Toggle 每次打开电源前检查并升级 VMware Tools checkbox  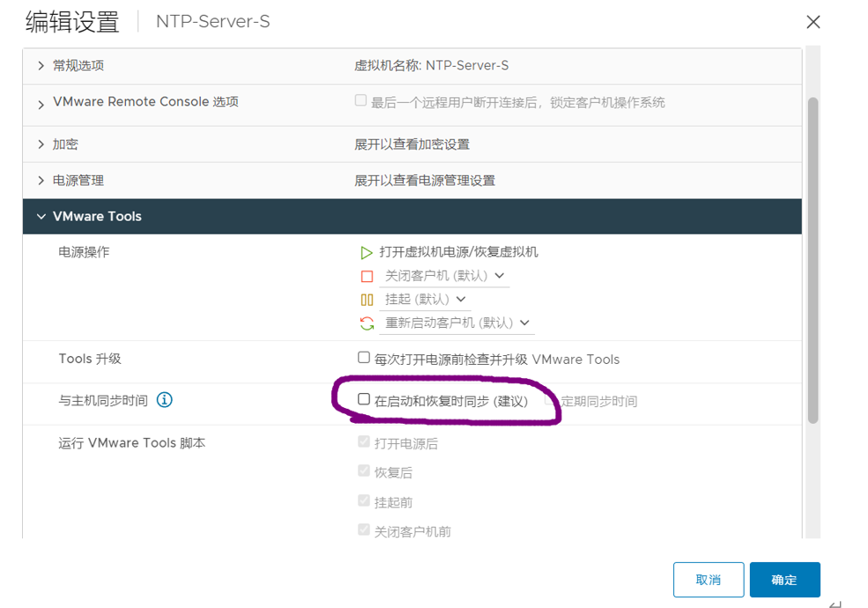(364, 358)
